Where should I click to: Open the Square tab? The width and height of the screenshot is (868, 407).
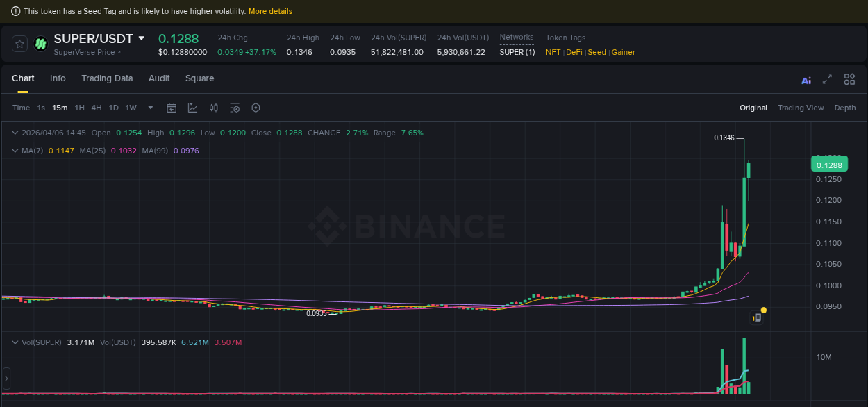click(199, 78)
